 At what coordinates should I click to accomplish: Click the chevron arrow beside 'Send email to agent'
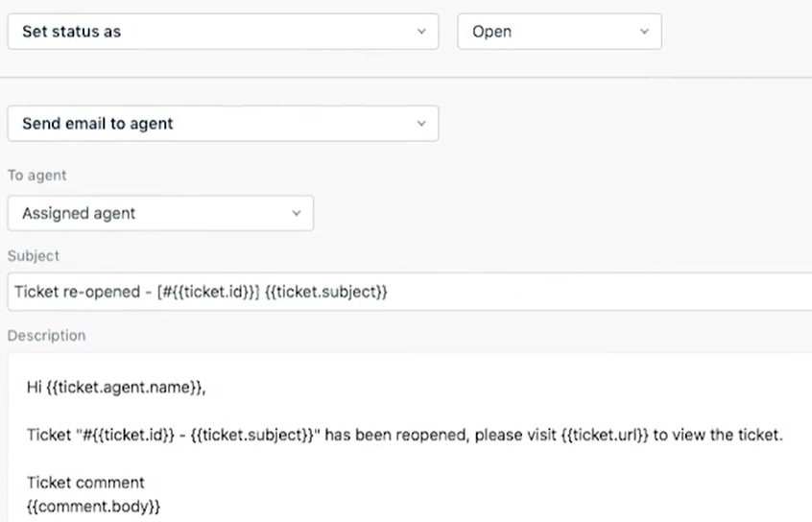point(421,123)
